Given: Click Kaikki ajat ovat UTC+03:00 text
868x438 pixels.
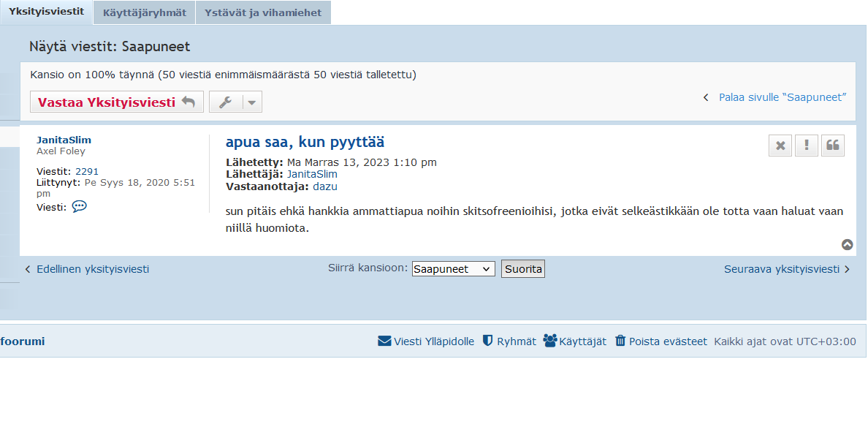Looking at the screenshot, I should click(785, 341).
